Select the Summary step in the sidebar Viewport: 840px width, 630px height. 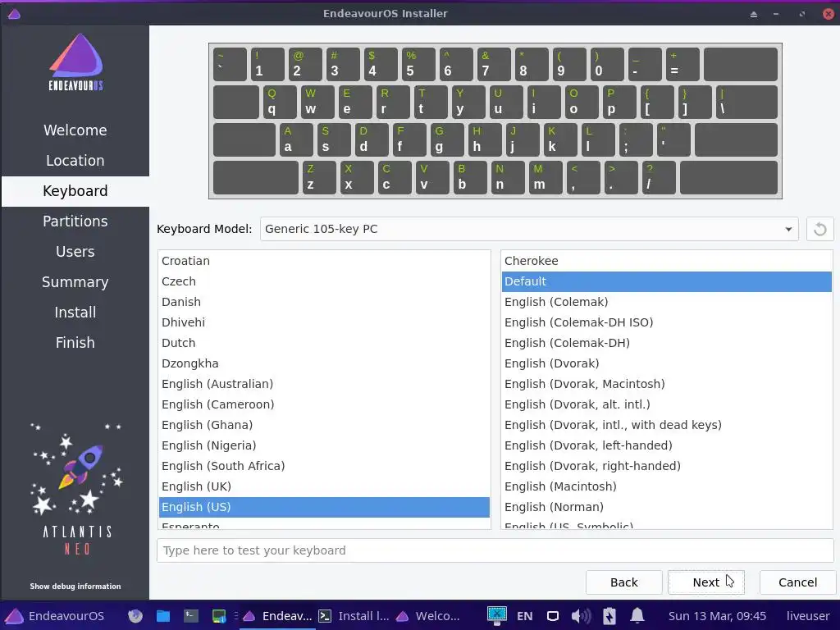pos(75,282)
